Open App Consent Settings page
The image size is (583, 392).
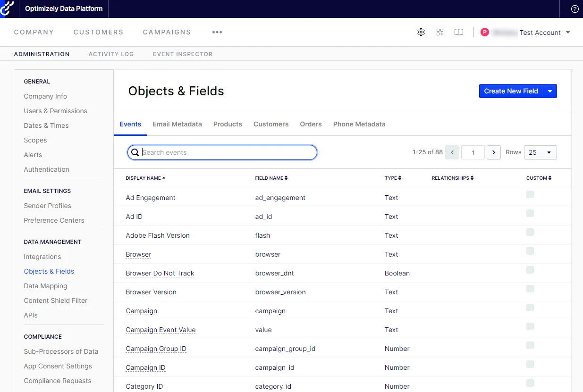(x=58, y=366)
